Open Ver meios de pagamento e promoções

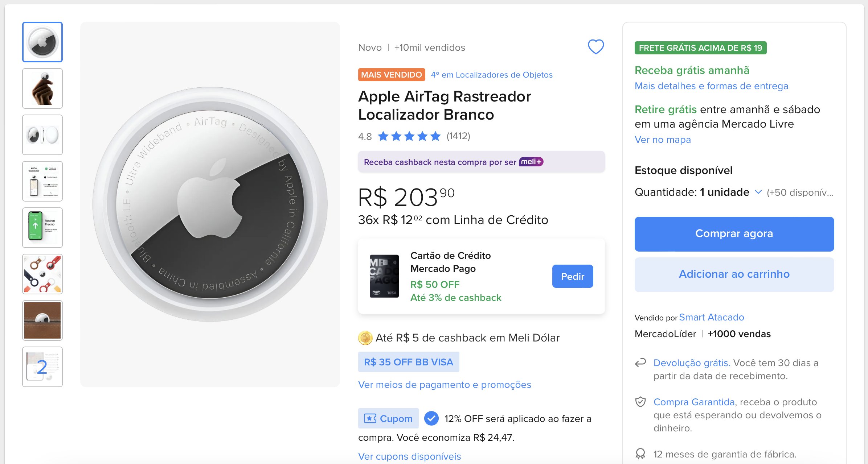pos(444,384)
